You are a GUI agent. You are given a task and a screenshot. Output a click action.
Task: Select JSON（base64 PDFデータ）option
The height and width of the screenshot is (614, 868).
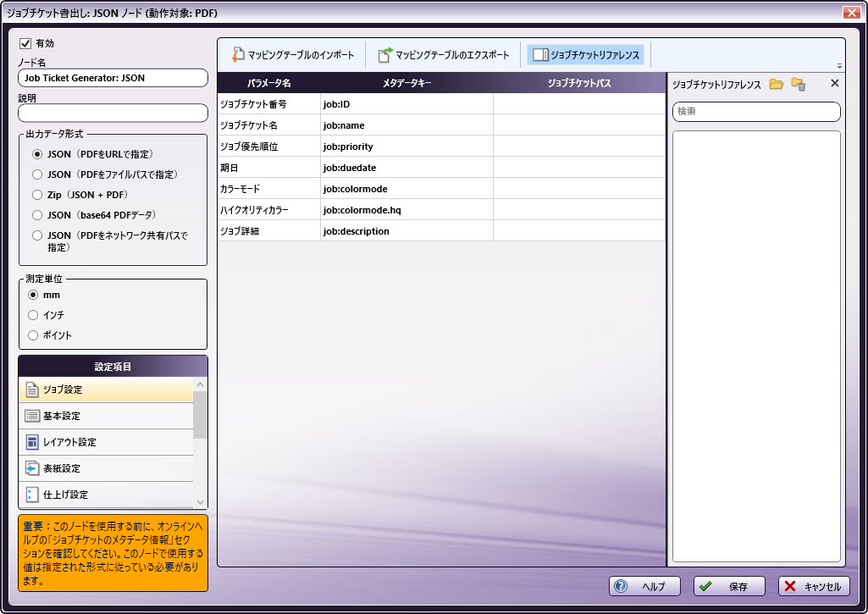point(37,215)
